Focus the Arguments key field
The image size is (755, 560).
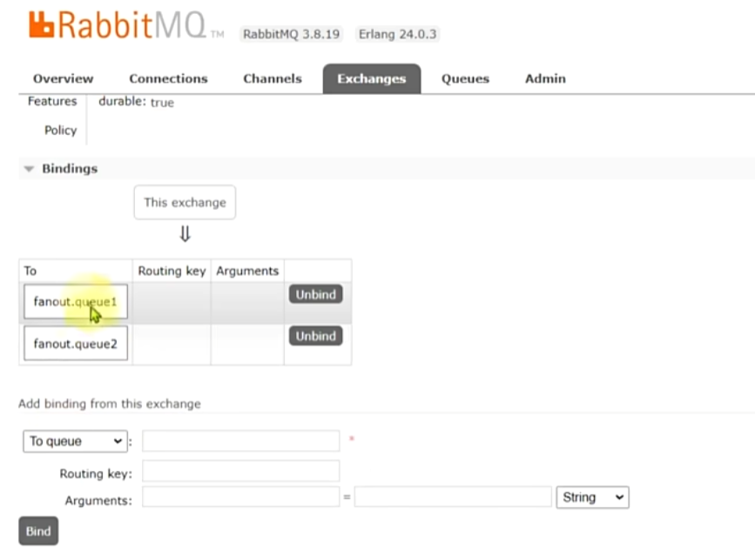(x=240, y=497)
